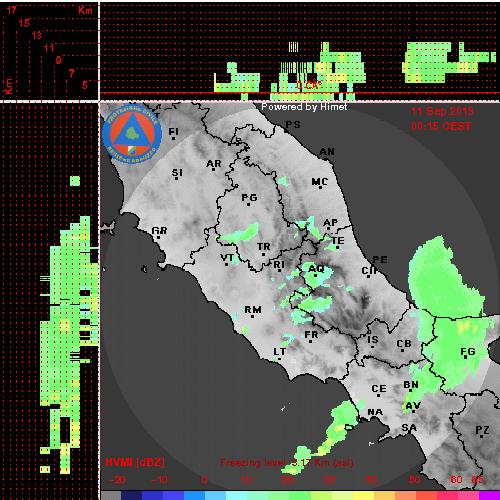Click the 'Powered by Himet' text
The width and height of the screenshot is (500, 500).
pyautogui.click(x=304, y=107)
